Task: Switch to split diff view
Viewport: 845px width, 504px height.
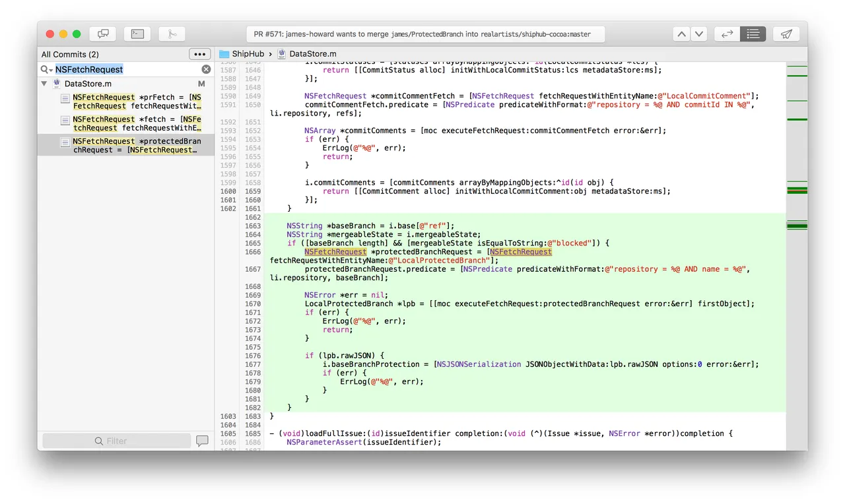Action: (x=727, y=34)
